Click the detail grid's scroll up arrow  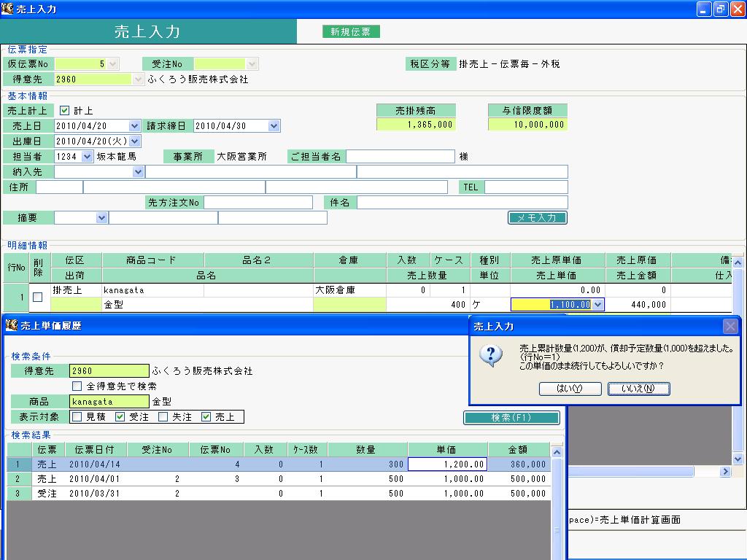coord(738,262)
